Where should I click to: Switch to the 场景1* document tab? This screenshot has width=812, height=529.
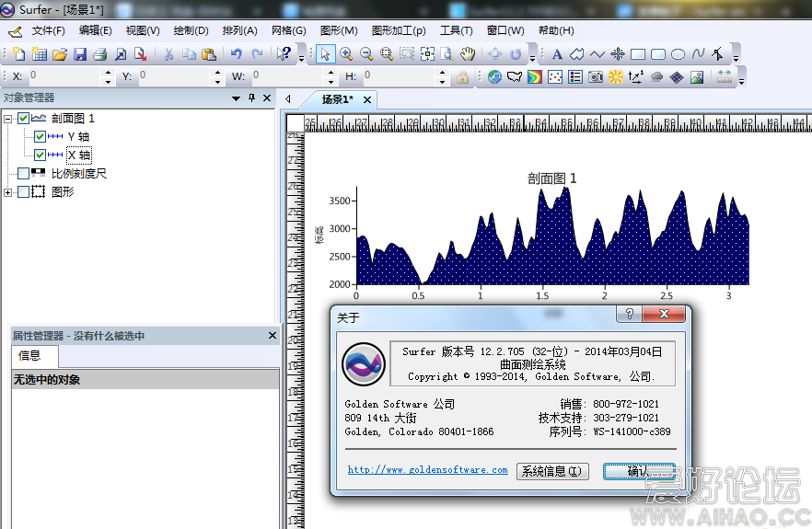pyautogui.click(x=338, y=99)
